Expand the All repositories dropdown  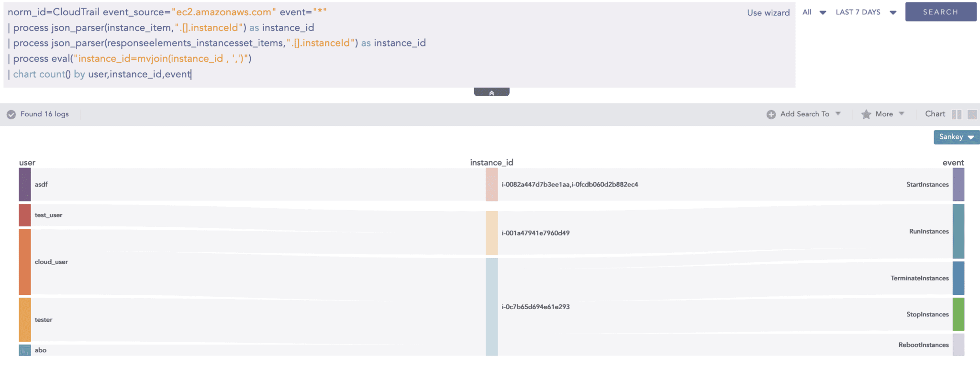[x=814, y=12]
